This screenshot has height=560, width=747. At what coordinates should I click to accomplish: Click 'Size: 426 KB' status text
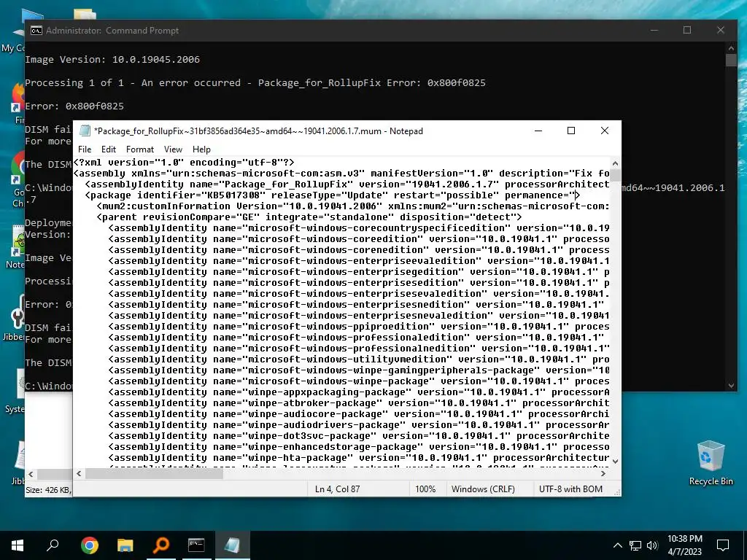[x=48, y=490]
